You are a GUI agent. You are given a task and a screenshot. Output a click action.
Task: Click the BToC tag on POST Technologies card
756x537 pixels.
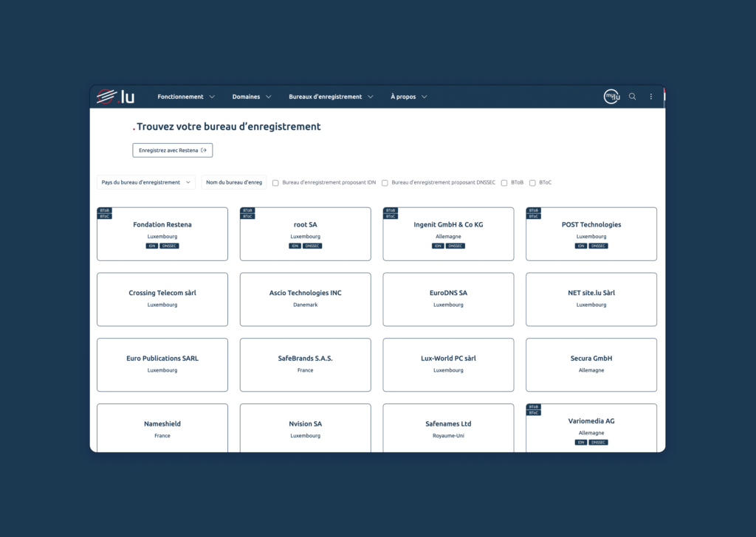pyautogui.click(x=533, y=217)
